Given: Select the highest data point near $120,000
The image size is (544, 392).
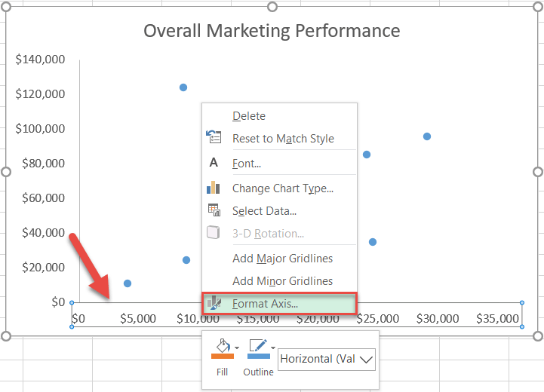Looking at the screenshot, I should (x=183, y=87).
